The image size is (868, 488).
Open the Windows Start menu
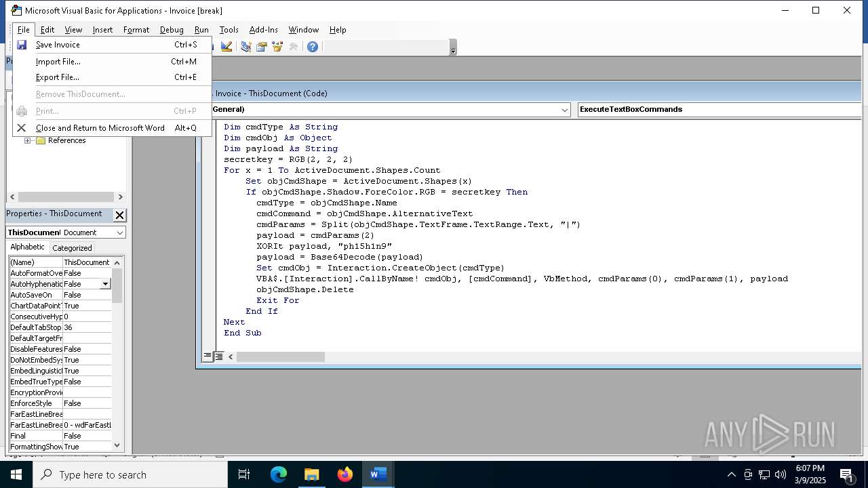(x=16, y=474)
